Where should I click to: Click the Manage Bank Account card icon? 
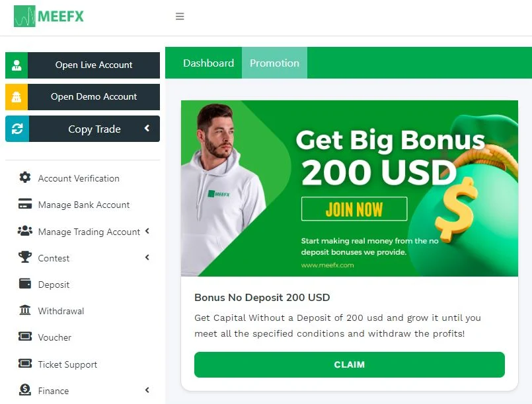24,204
